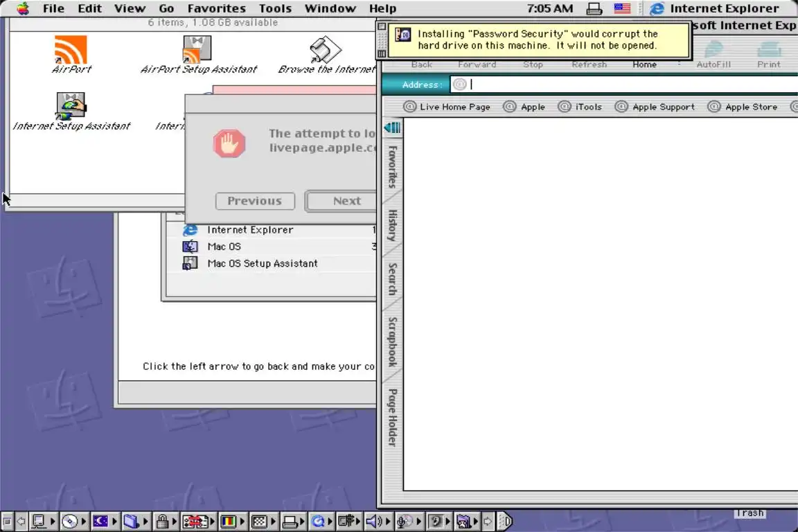This screenshot has width=798, height=532.
Task: Open AirPort Setup Assistant icon
Action: click(x=197, y=49)
